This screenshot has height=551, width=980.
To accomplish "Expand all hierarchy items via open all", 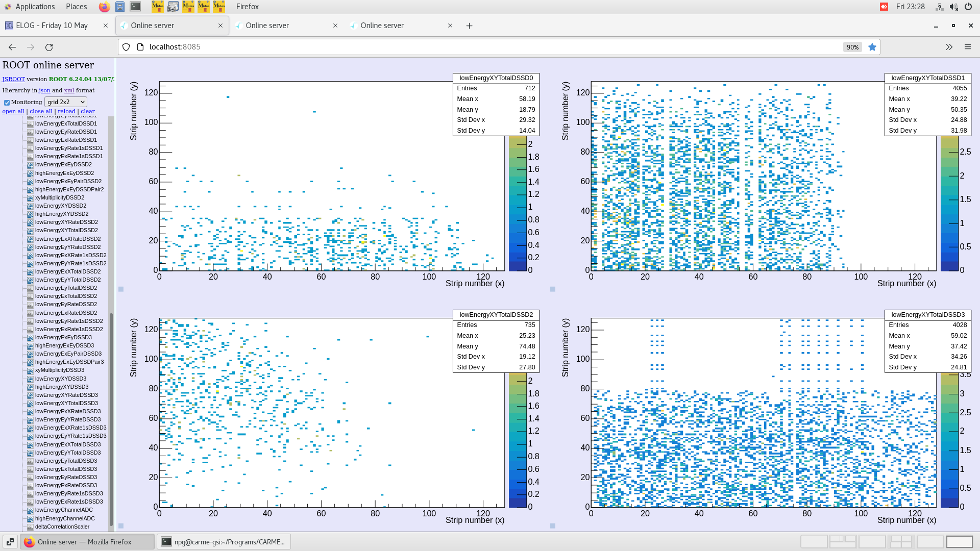I will (13, 111).
